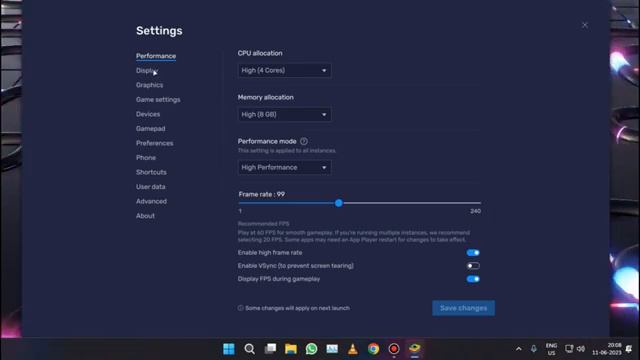Image resolution: width=640 pixels, height=360 pixels.
Task: Disable the high frame rate toggle
Action: pyautogui.click(x=473, y=253)
